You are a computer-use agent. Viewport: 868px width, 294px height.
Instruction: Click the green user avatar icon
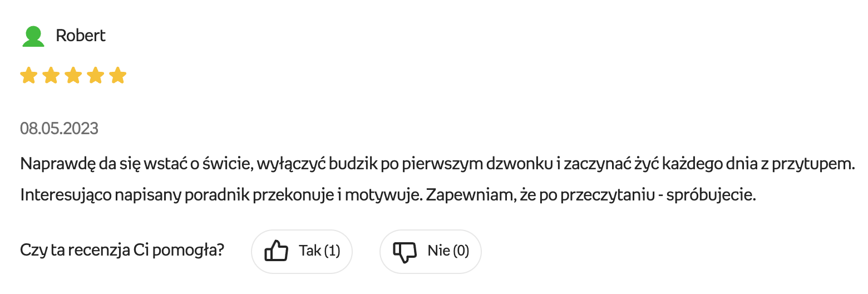click(33, 36)
